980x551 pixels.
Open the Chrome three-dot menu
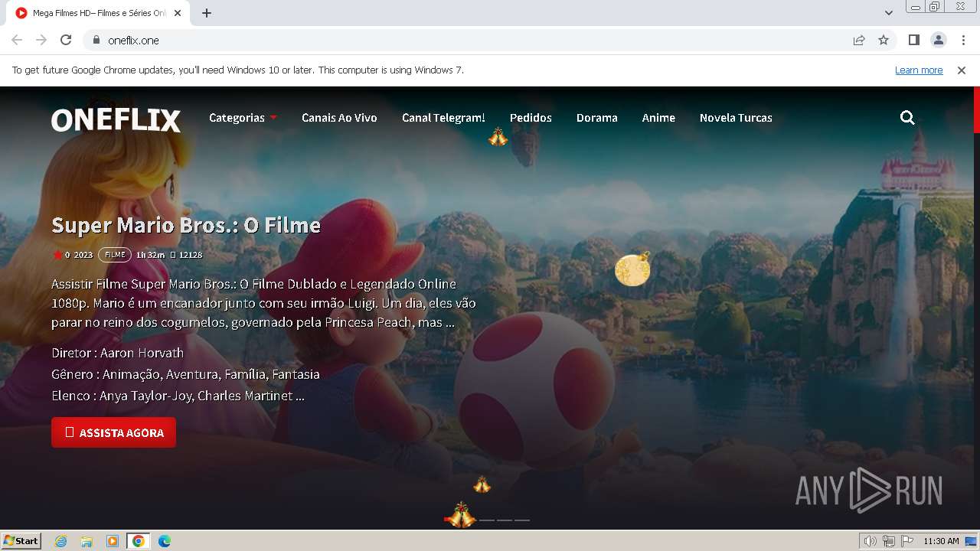(x=962, y=40)
